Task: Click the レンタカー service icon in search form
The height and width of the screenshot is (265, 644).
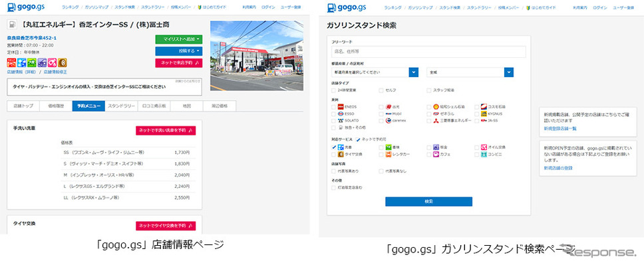Action: pyautogui.click(x=389, y=154)
